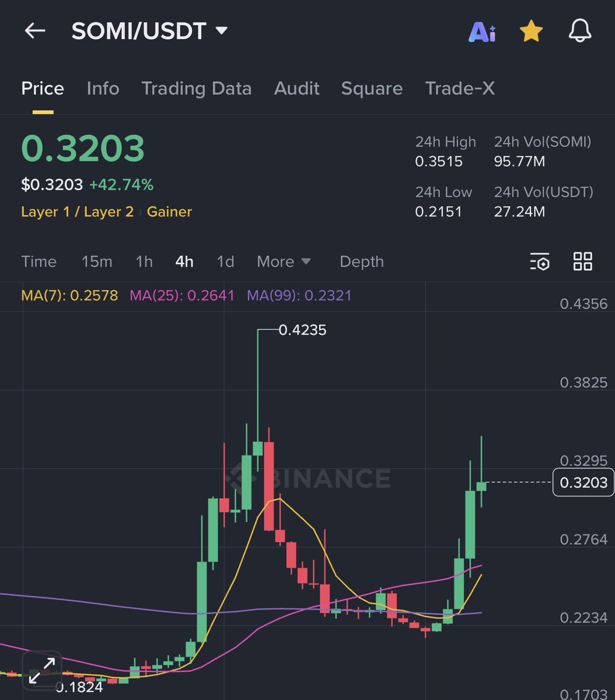Tap the 24h Vol(SOMI) 95.77M value
This screenshot has height=700, width=615.
[x=519, y=162]
